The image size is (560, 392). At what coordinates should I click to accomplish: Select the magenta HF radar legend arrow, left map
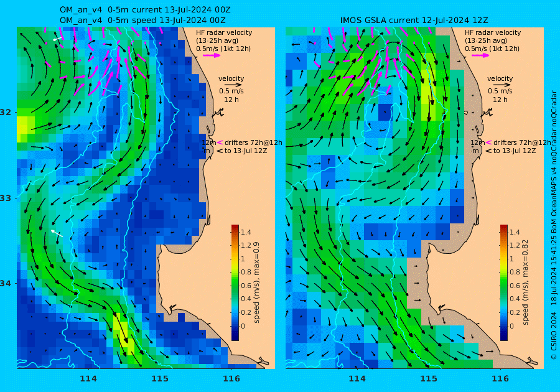[212, 55]
